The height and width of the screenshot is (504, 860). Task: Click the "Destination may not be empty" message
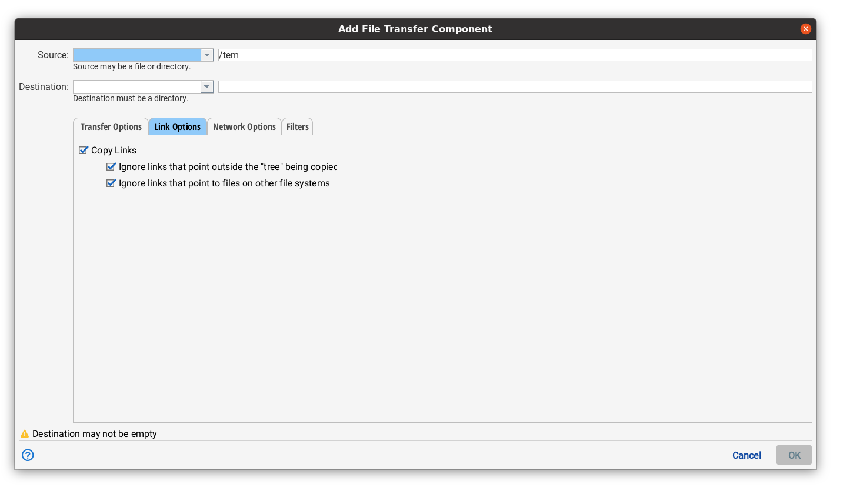pos(94,433)
